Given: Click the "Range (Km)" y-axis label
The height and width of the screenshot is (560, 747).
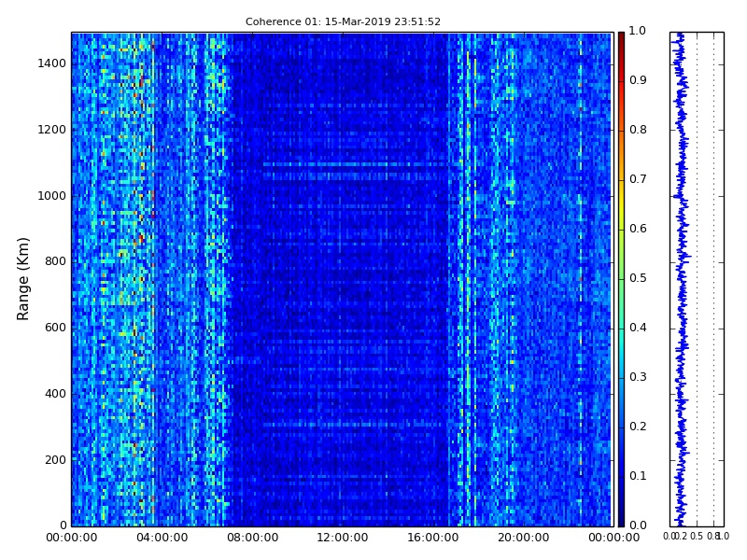Looking at the screenshot, I should click(x=22, y=279).
